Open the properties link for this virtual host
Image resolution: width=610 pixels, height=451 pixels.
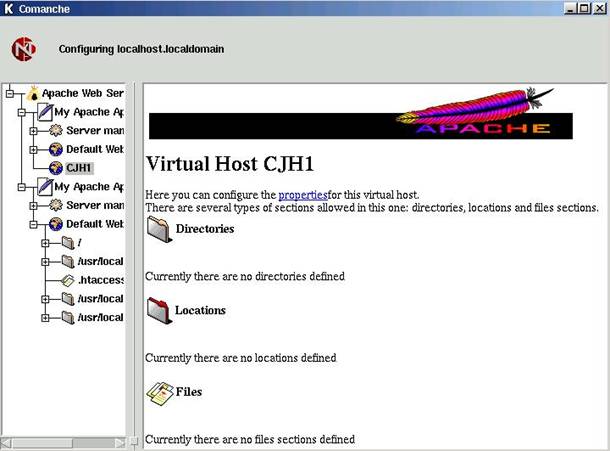303,195
